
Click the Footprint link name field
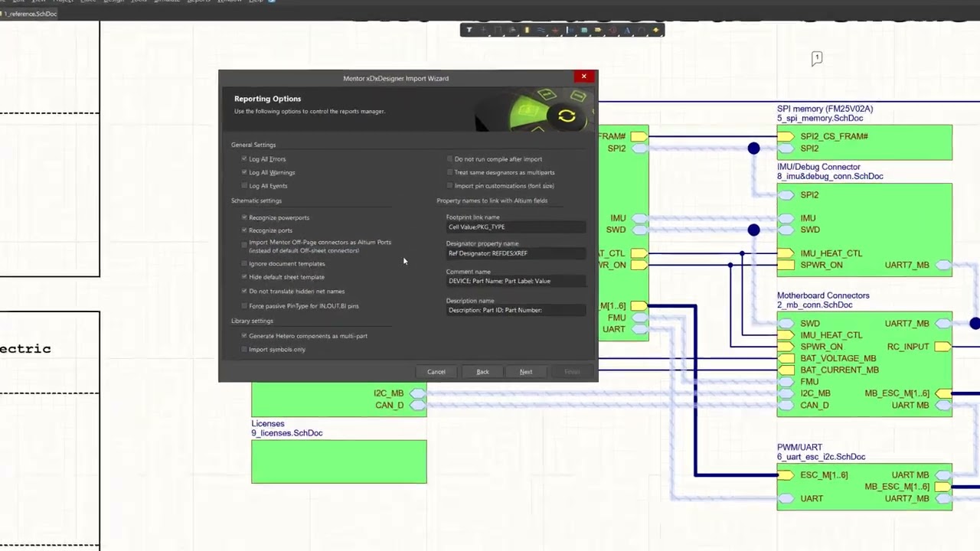pyautogui.click(x=515, y=227)
